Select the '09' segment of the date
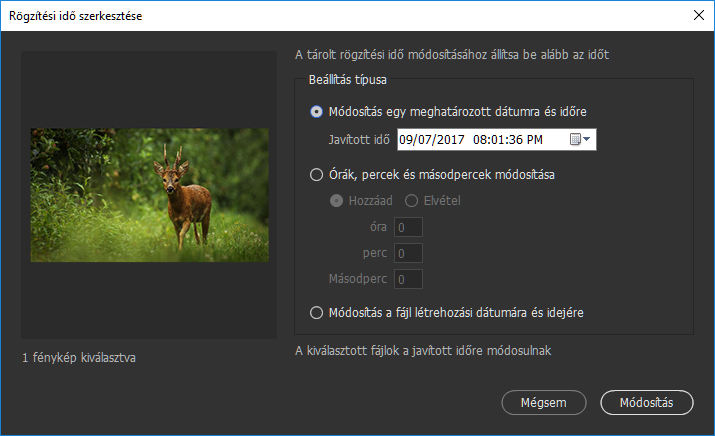 click(x=406, y=140)
